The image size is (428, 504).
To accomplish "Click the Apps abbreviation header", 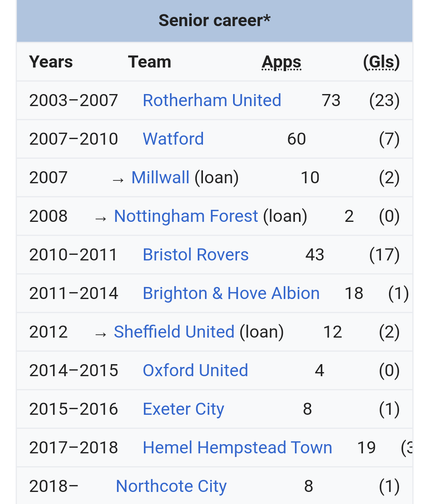I will [281, 62].
